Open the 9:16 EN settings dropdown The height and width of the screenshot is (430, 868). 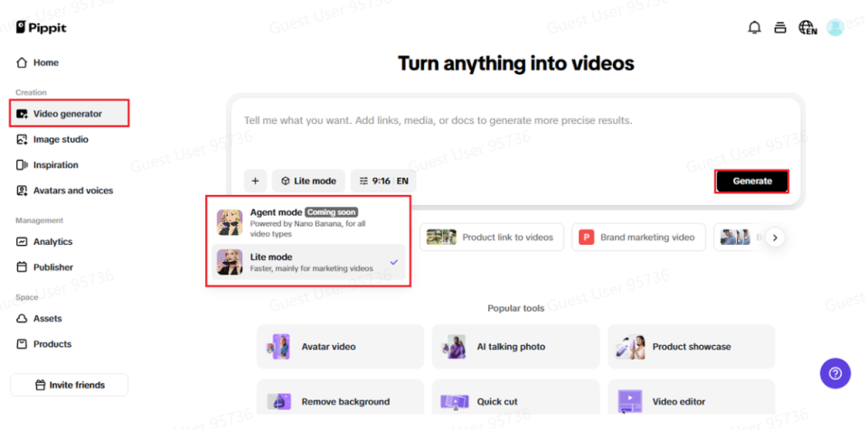click(x=383, y=181)
